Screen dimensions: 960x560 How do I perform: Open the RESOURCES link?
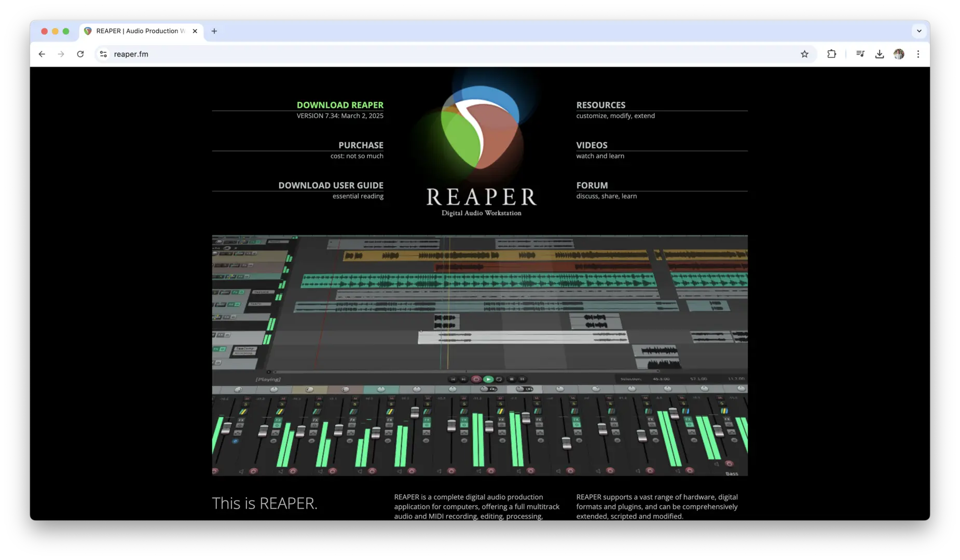[x=601, y=105]
